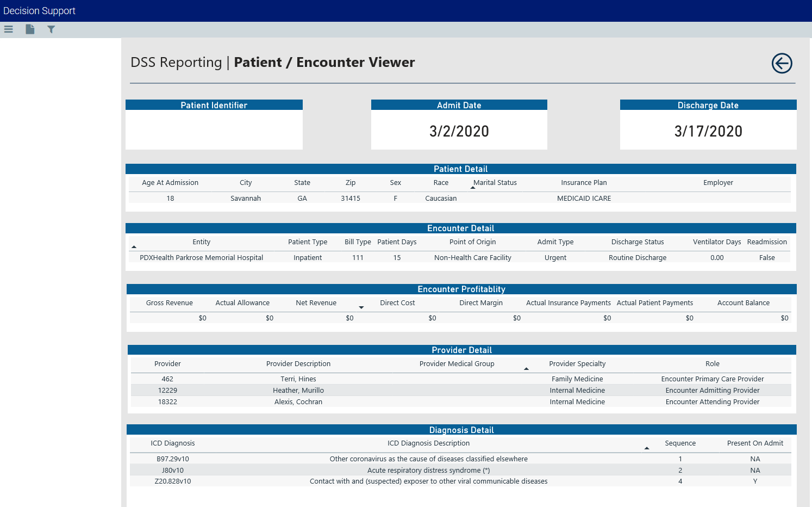Select provider Heather, Murillo
This screenshot has width=812, height=507.
298,391
